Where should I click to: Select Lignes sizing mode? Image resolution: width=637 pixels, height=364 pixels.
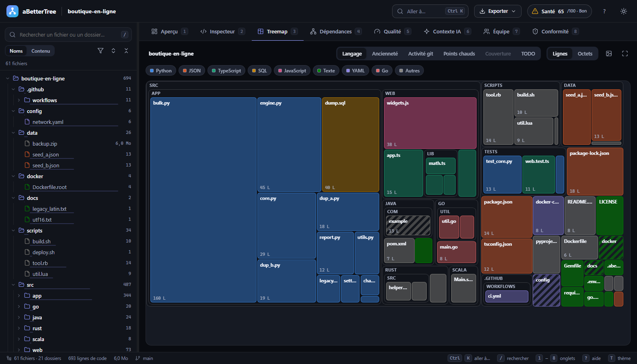coord(560,53)
